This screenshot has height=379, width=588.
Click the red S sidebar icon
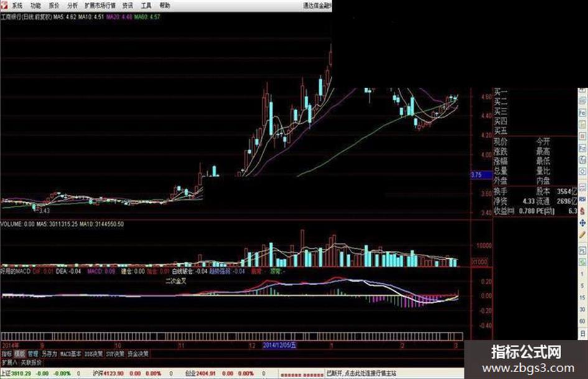click(x=583, y=211)
